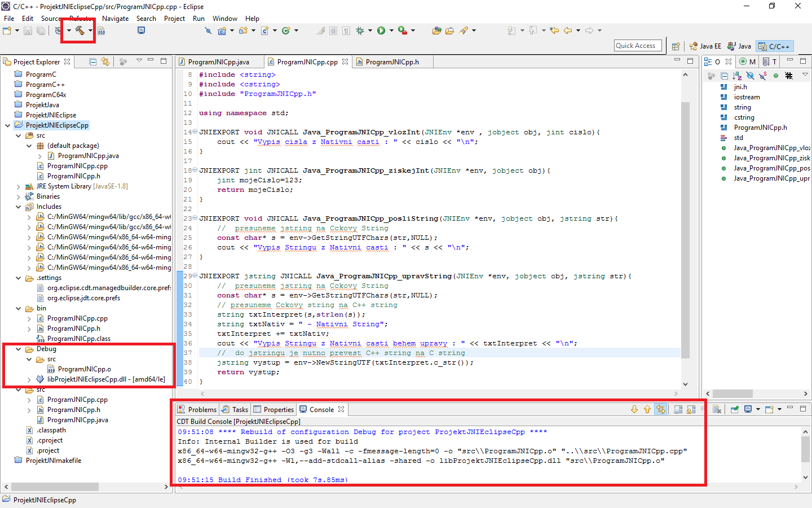Select the New C/C++ Source File icon

[x=264, y=30]
